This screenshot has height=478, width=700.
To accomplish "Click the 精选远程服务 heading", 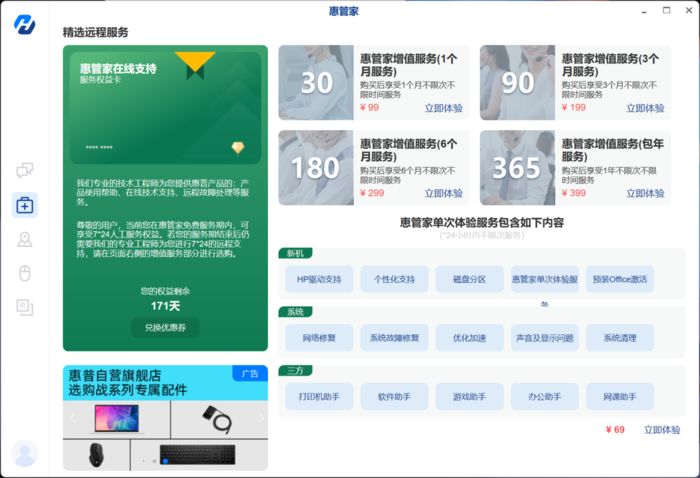I will click(x=96, y=32).
